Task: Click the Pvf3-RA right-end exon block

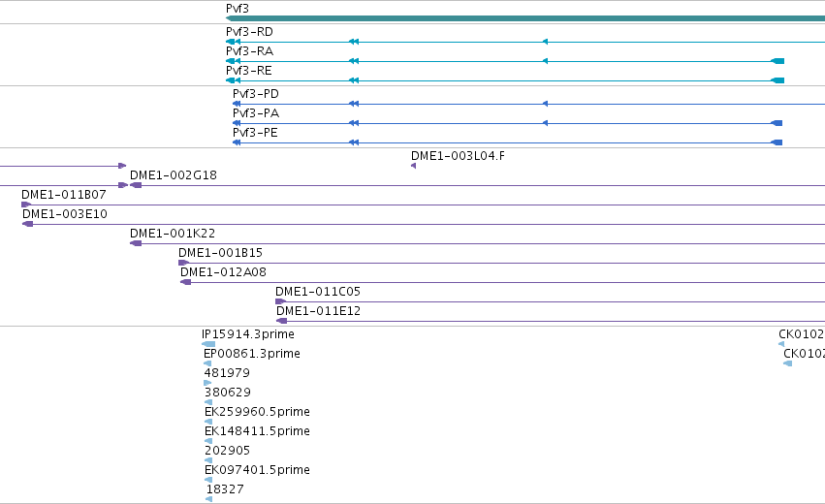Action: pyautogui.click(x=777, y=61)
